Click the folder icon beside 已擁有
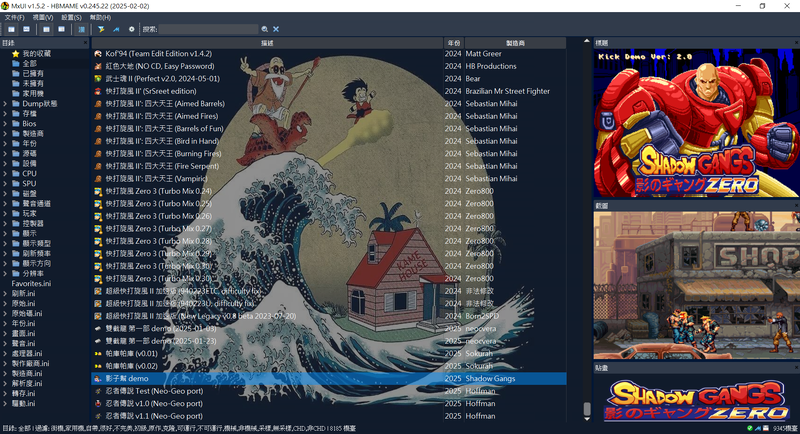Screen dimensions: 800x434 pyautogui.click(x=15, y=73)
